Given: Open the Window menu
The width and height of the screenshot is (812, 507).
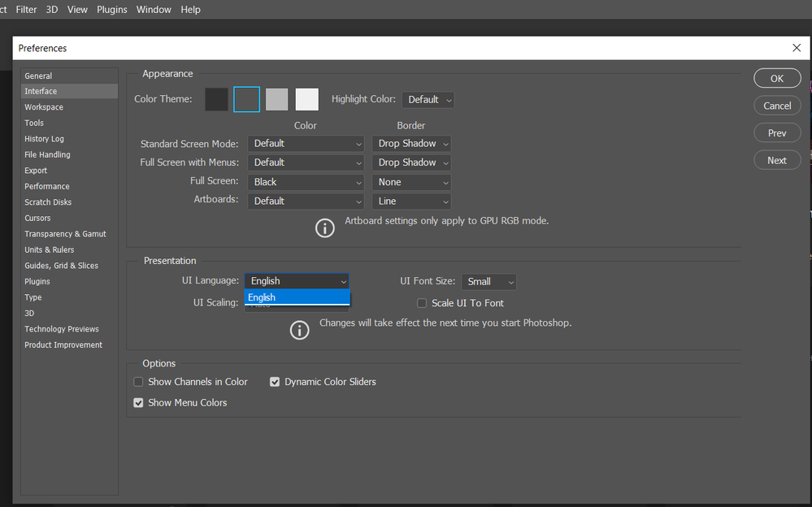Looking at the screenshot, I should click(x=154, y=9).
